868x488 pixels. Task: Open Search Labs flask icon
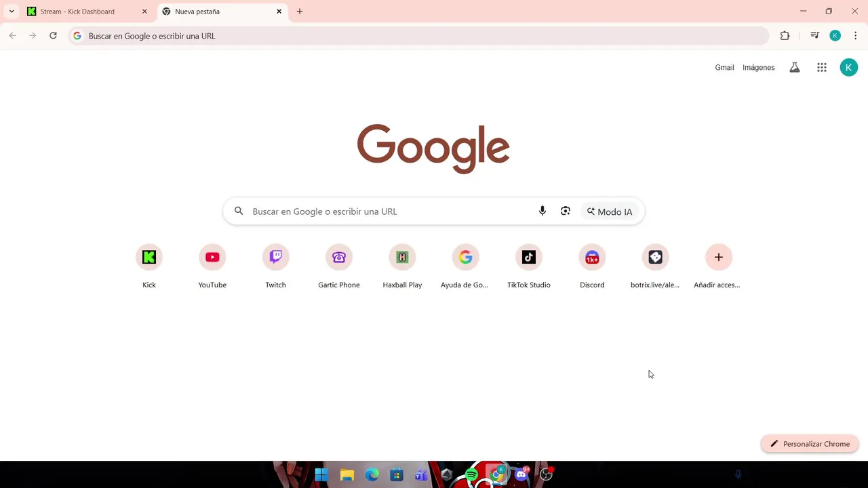click(x=795, y=67)
